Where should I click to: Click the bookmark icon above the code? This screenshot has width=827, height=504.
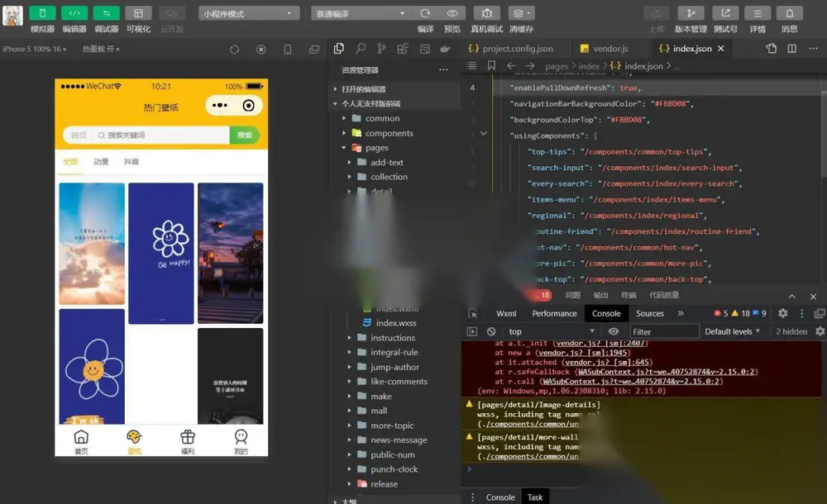(x=491, y=65)
